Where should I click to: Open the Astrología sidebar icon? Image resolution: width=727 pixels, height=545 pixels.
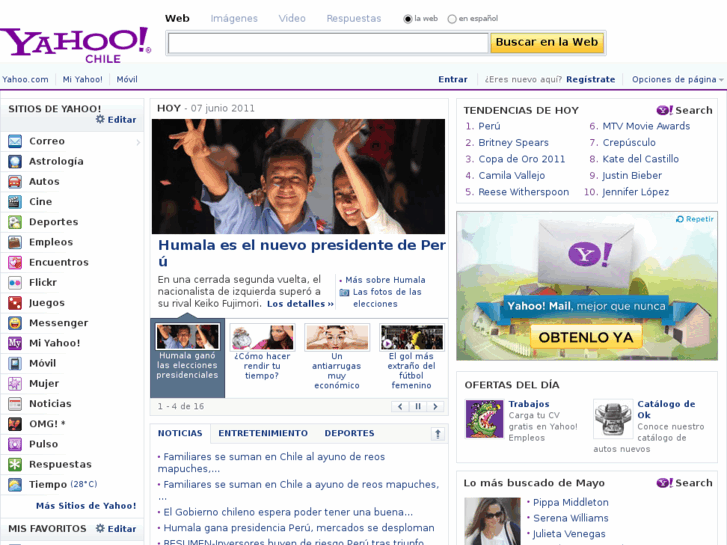point(15,161)
